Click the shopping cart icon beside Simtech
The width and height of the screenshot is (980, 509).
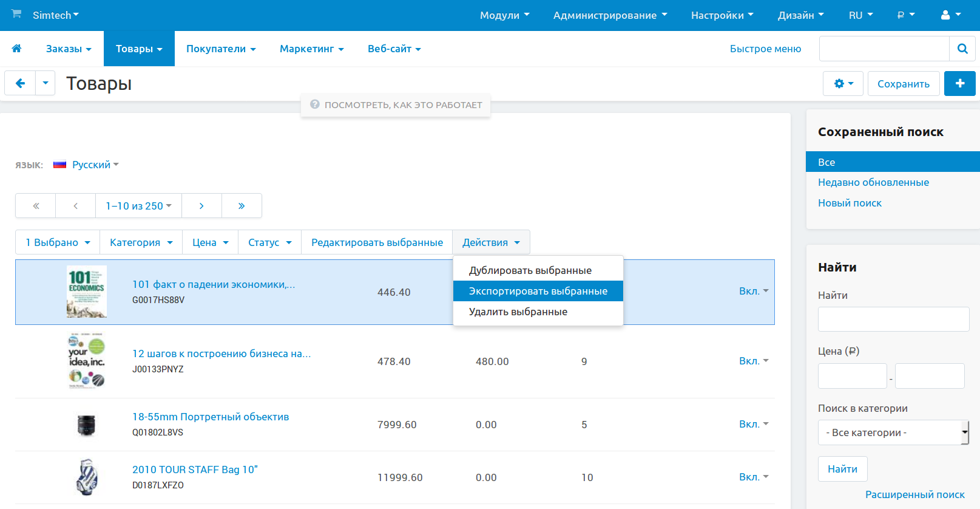[x=16, y=14]
